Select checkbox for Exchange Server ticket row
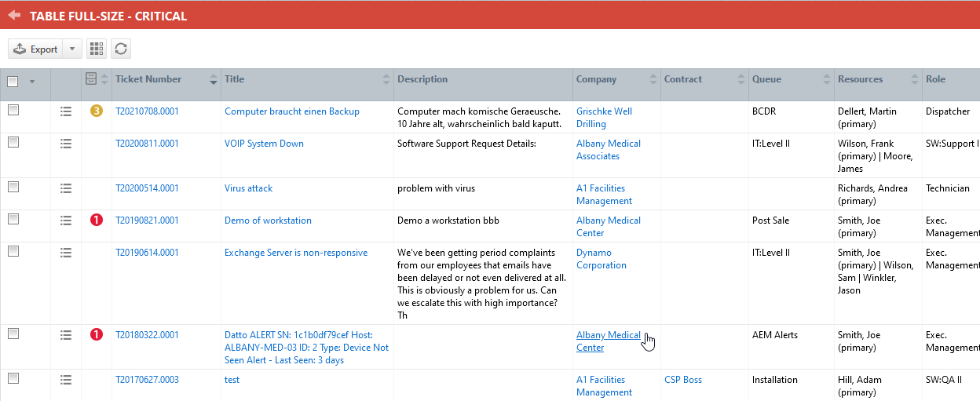The image size is (980, 401). [13, 252]
